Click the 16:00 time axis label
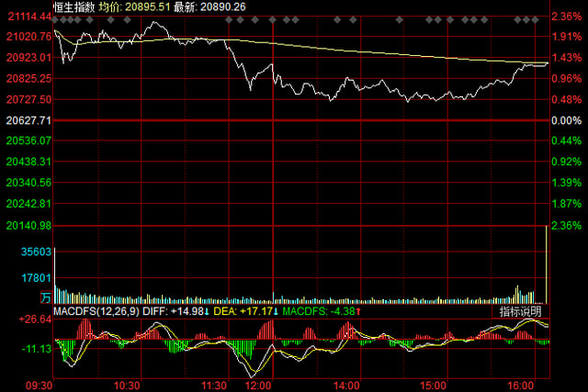 point(521,385)
